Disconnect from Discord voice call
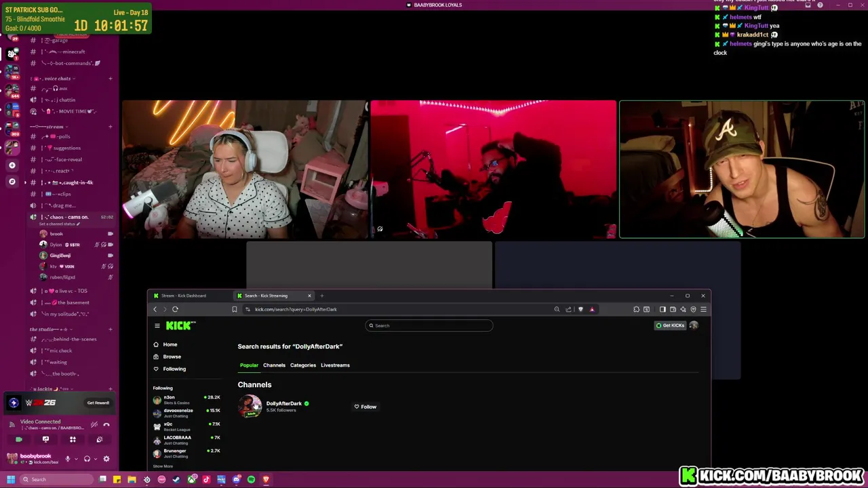Screen dimensions: 868x488 coord(106,425)
